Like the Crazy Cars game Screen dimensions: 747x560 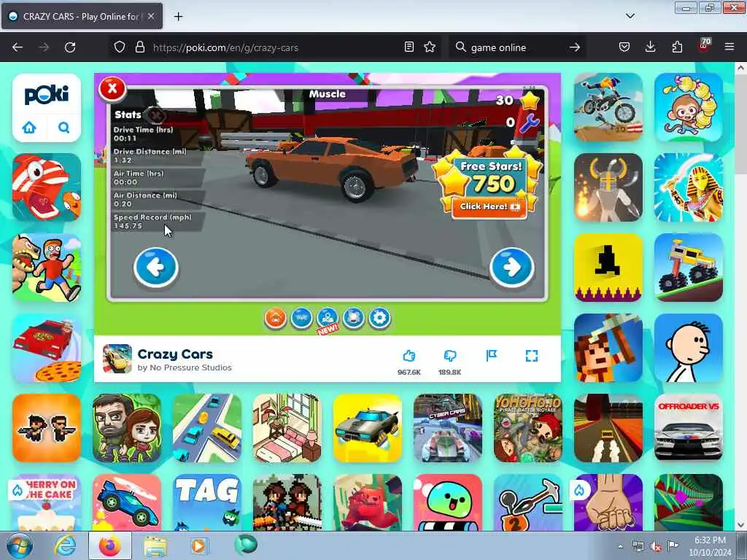pyautogui.click(x=409, y=356)
